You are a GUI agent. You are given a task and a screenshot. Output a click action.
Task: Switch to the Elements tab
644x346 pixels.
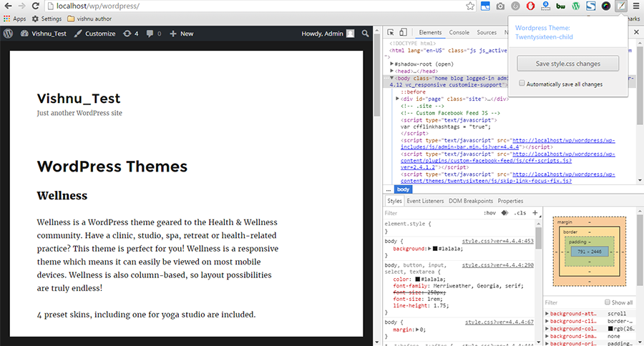point(430,32)
